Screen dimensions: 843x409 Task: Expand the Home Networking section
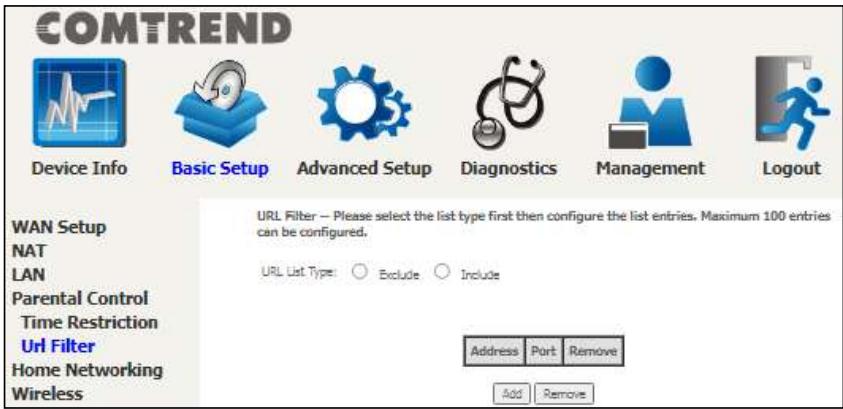point(87,370)
